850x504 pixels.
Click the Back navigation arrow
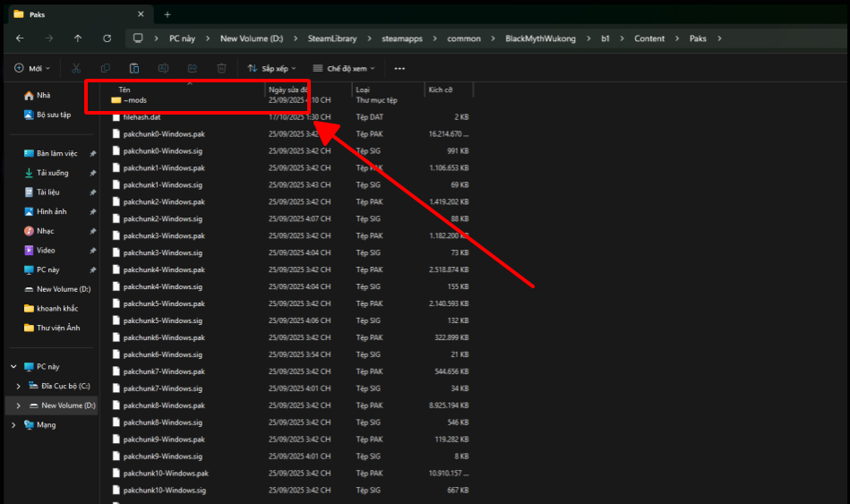coord(20,38)
